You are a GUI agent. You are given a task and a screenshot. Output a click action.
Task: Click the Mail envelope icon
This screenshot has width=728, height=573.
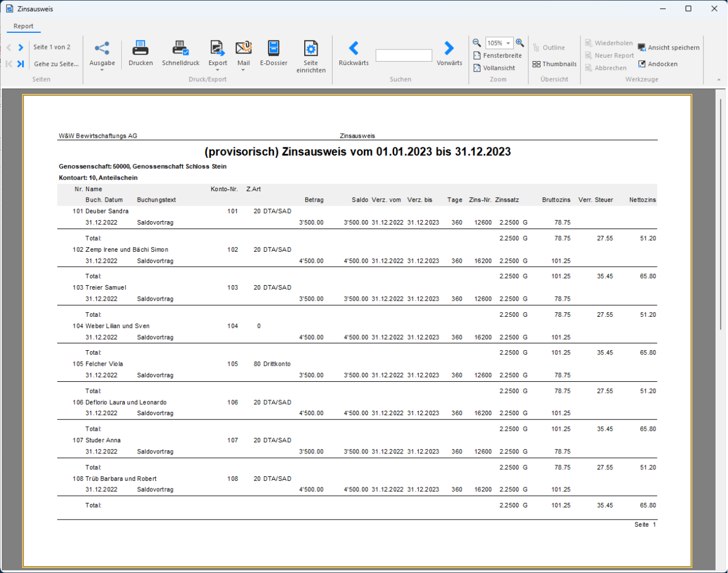[x=244, y=48]
